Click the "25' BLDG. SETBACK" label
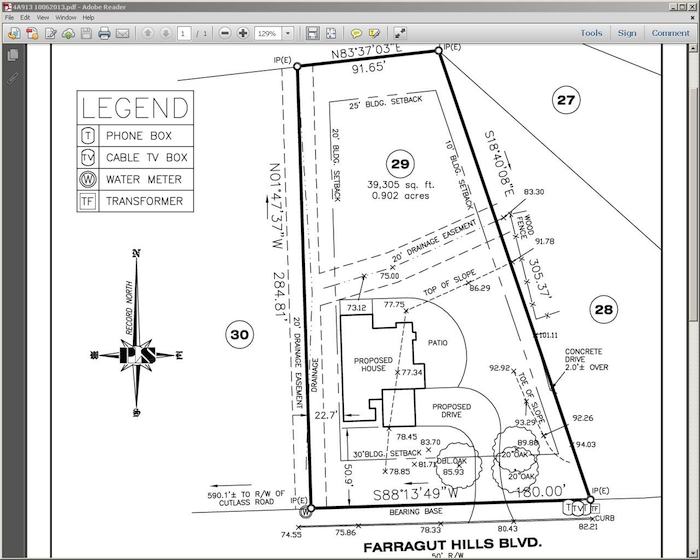Viewport: 700px width, 560px height. tap(386, 103)
